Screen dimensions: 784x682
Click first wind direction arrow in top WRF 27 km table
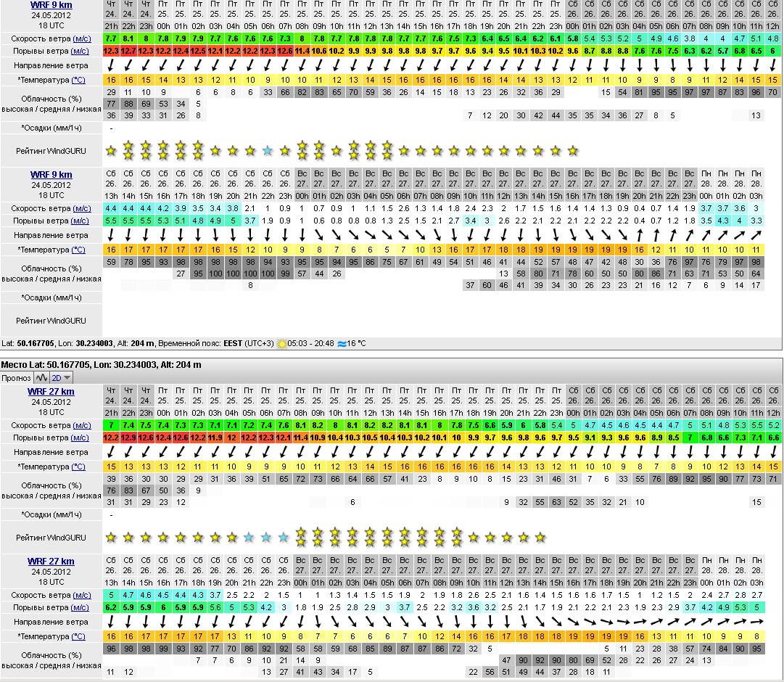pos(111,452)
